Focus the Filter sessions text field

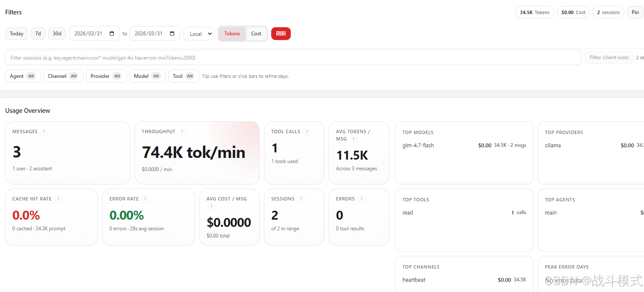pos(293,57)
